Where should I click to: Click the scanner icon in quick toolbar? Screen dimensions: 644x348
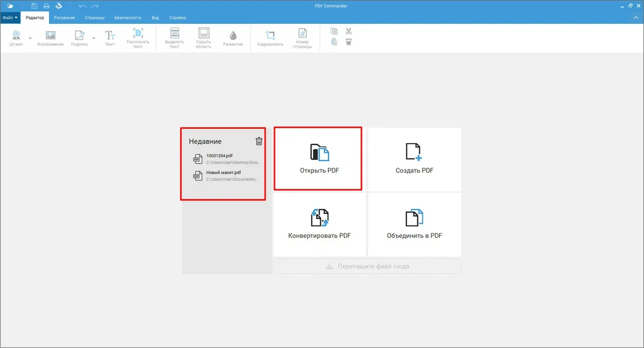(x=59, y=6)
